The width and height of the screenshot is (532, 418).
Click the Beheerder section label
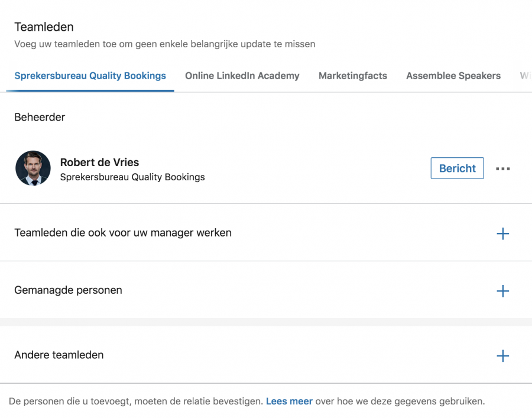40,118
